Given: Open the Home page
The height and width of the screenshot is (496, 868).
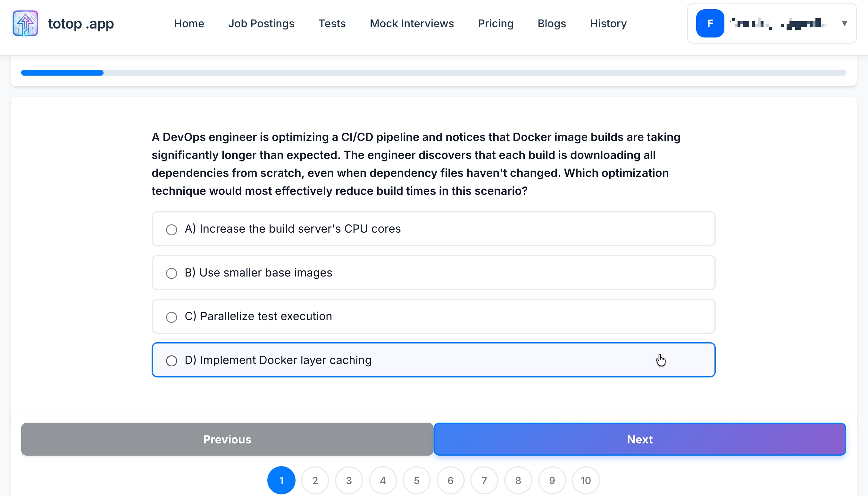Looking at the screenshot, I should coord(189,23).
